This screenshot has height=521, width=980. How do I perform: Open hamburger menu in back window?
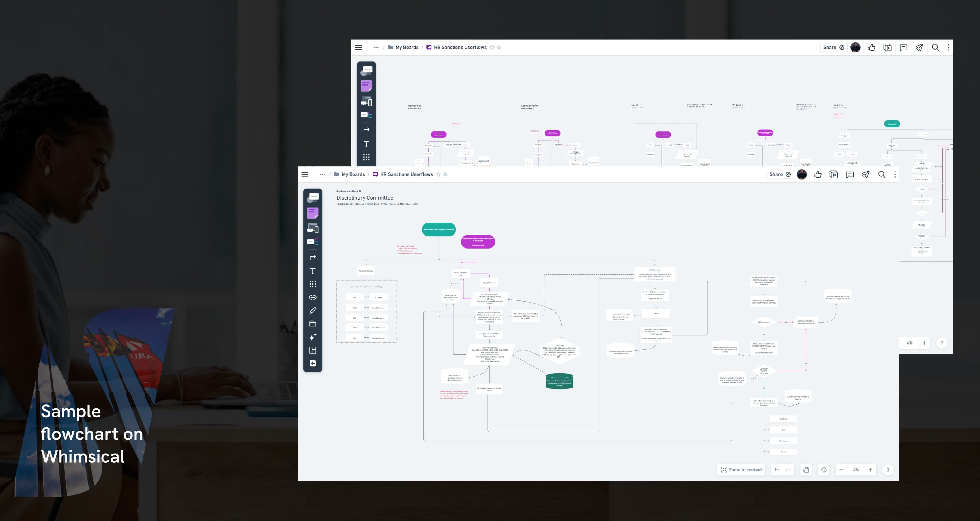point(358,48)
